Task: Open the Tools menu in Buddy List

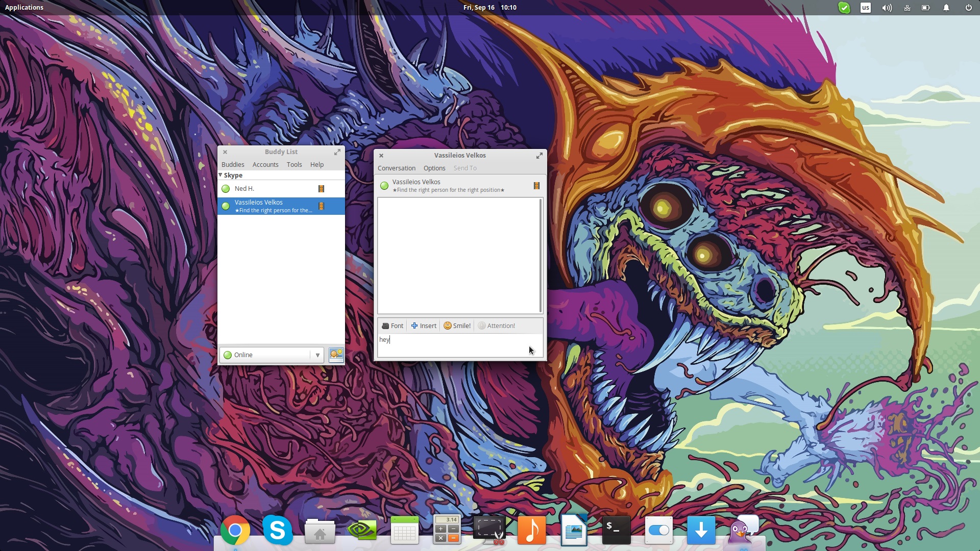Action: pyautogui.click(x=294, y=165)
